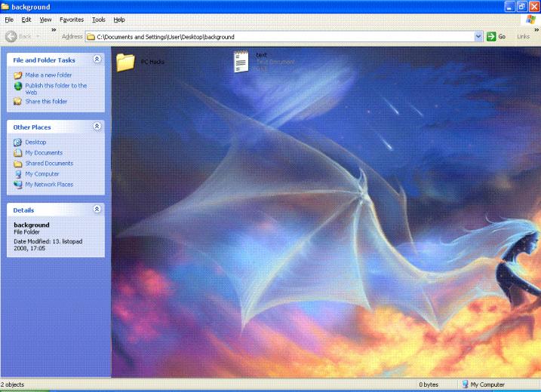The height and width of the screenshot is (392, 541).
Task: Click the Date Modified details text
Action: [x=48, y=245]
